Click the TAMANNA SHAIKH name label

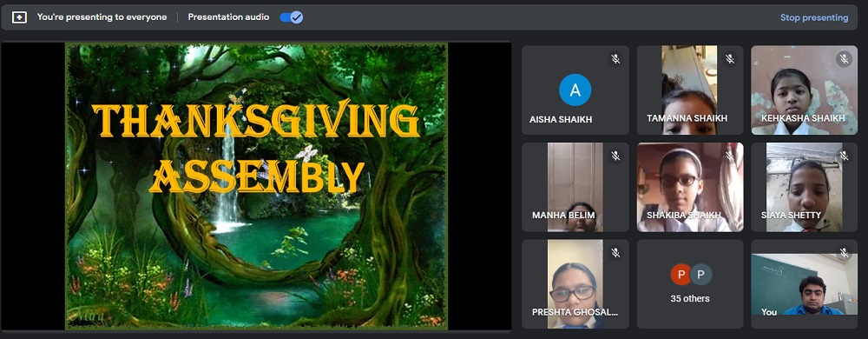click(x=687, y=118)
